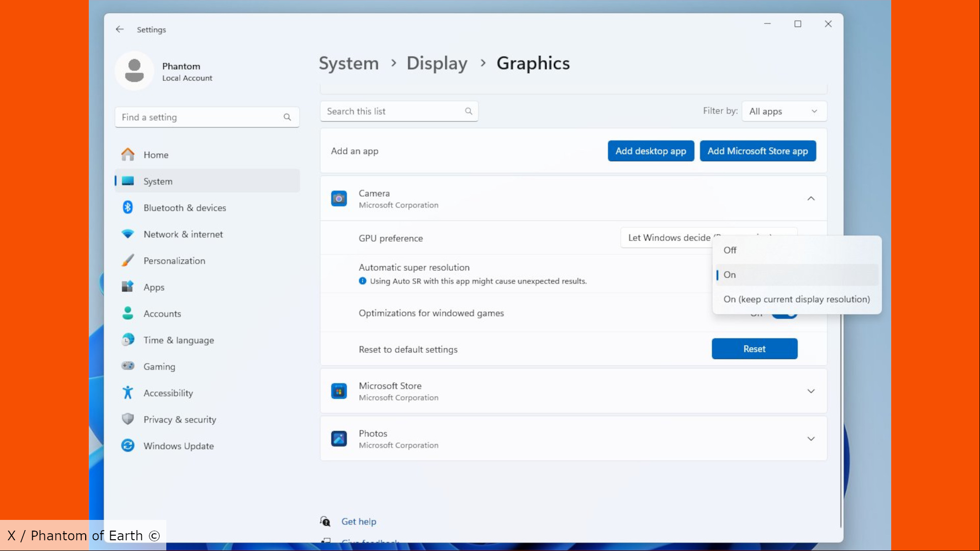980x551 pixels.
Task: Open the Get help link
Action: coord(359,521)
